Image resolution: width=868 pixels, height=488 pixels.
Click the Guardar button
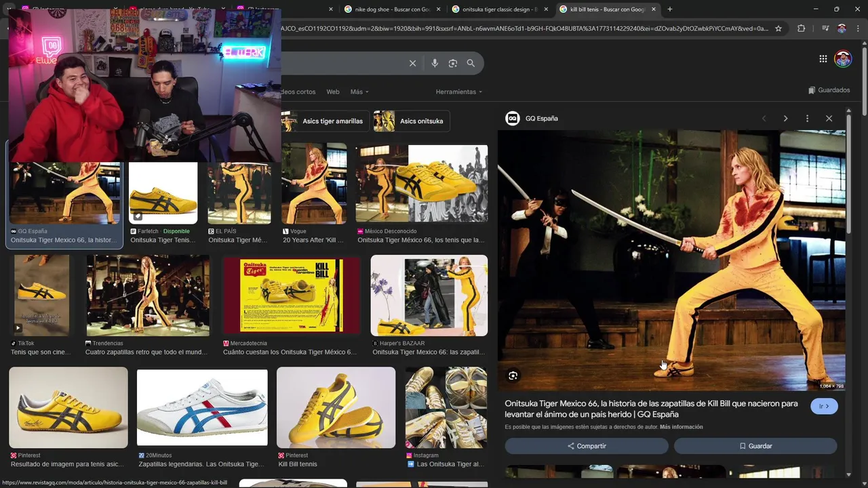coord(755,446)
